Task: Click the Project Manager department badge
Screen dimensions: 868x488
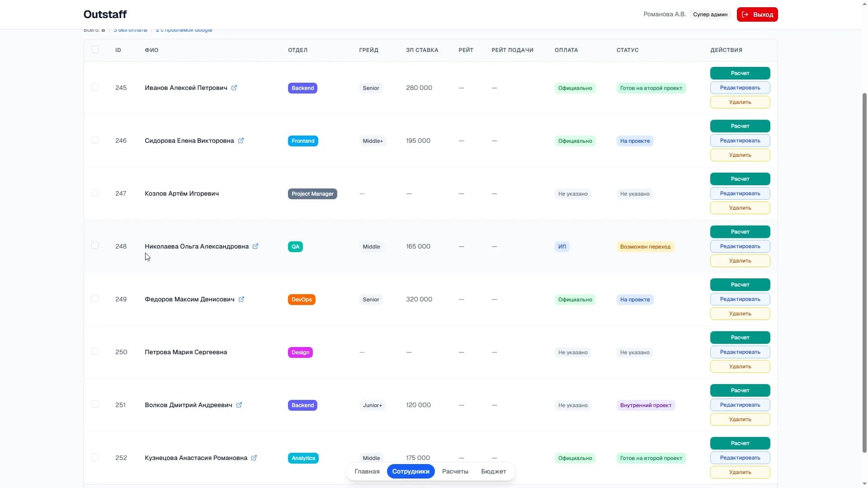Action: click(x=312, y=194)
